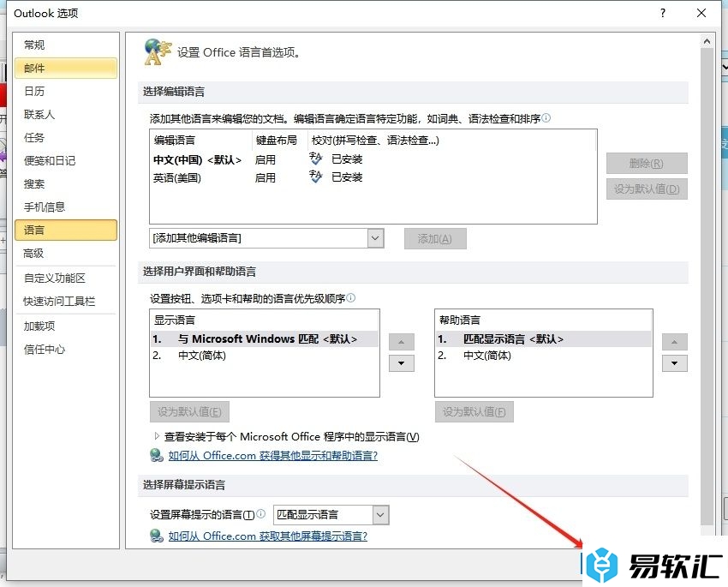The image size is (728, 587).
Task: Move display language down with arrow
Action: tap(402, 363)
